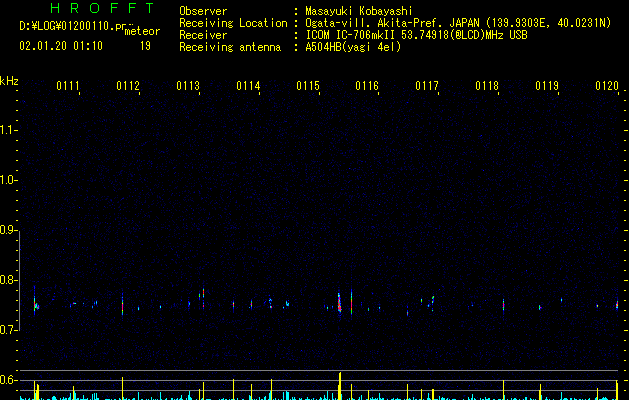Click the Receiving antenna label
629x400 pixels.
pyautogui.click(x=230, y=47)
